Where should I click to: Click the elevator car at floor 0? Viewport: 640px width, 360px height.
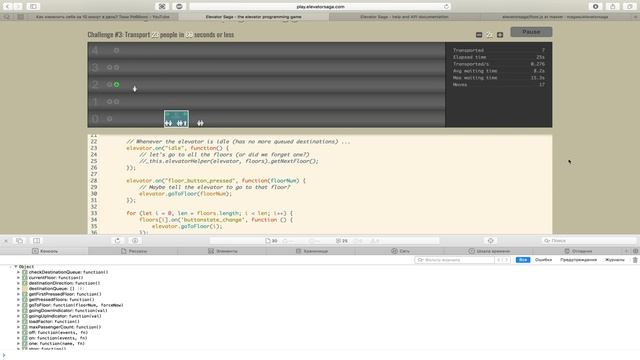click(176, 118)
